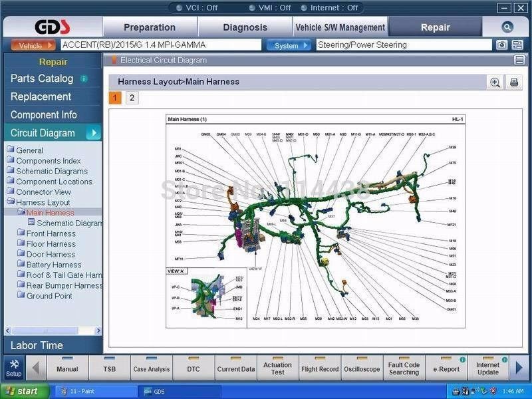532x399 pixels.
Task: Open the DTC function
Action: (x=194, y=368)
